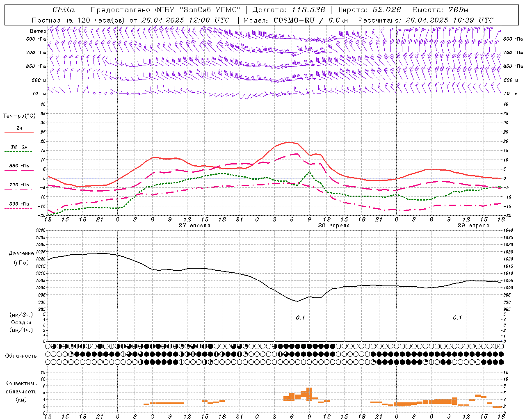
Task: Click the lowest point of the pressure curve
Action: click(297, 301)
